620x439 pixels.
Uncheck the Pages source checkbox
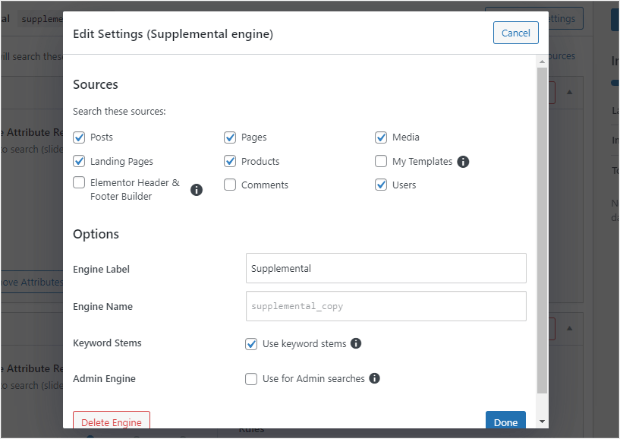230,137
